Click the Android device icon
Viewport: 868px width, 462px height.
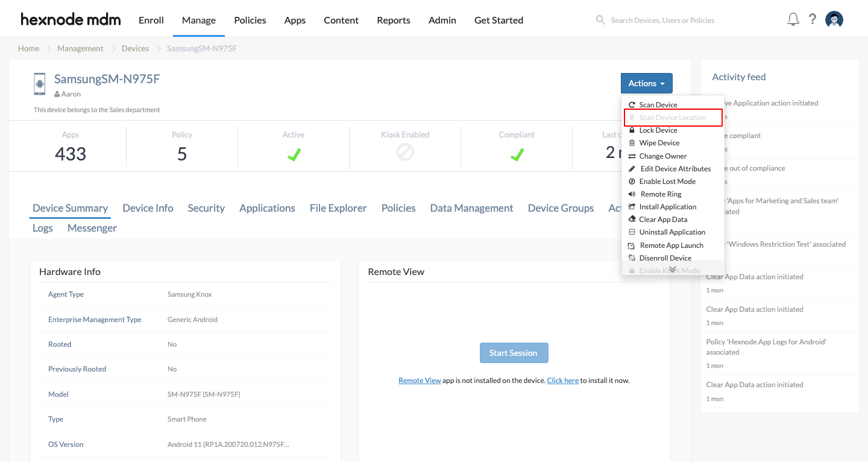(x=39, y=84)
